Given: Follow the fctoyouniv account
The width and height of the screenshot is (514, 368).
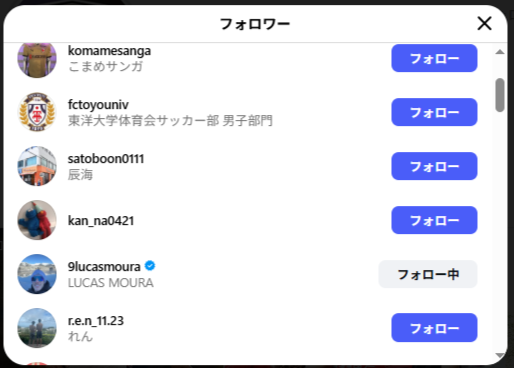Looking at the screenshot, I should click(434, 112).
